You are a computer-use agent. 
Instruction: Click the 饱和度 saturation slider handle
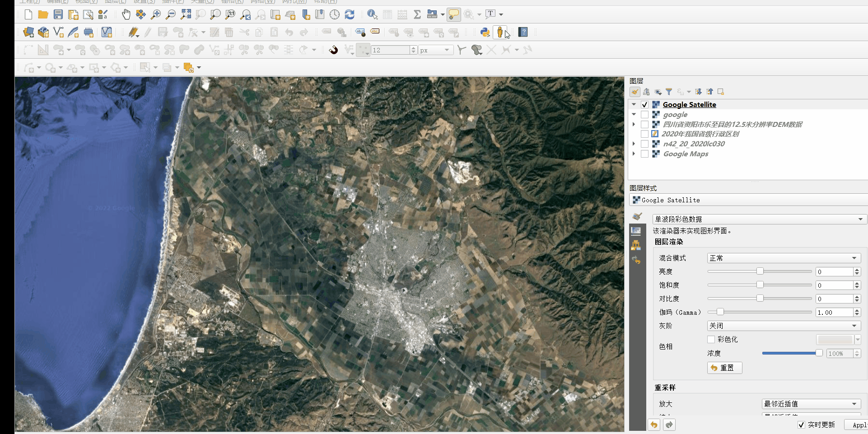[760, 285]
